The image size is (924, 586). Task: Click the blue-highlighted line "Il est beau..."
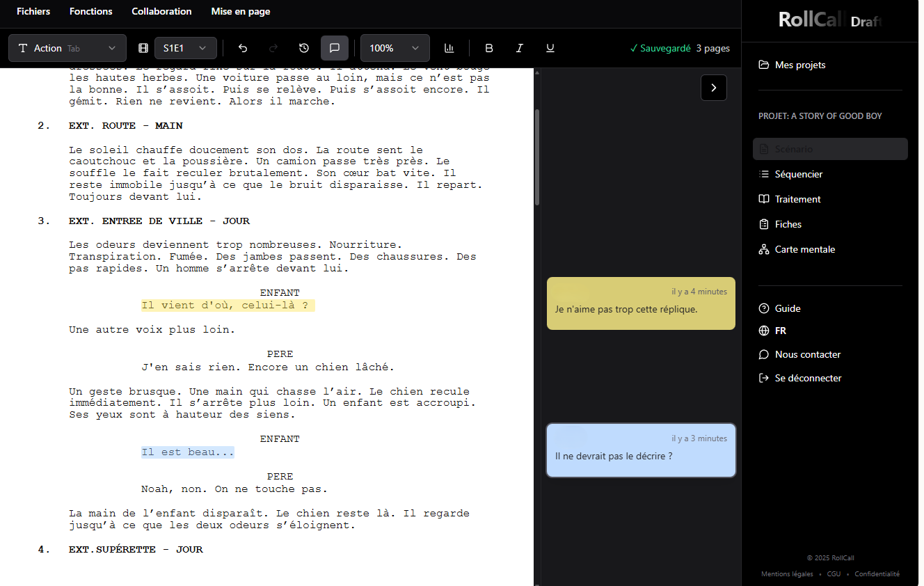tap(187, 452)
